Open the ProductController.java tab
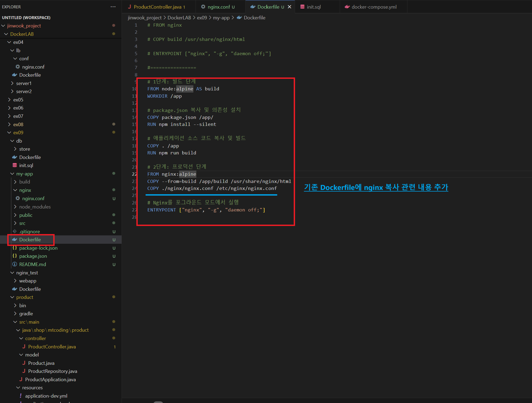Viewport: 532px width, 403px height. pyautogui.click(x=157, y=7)
